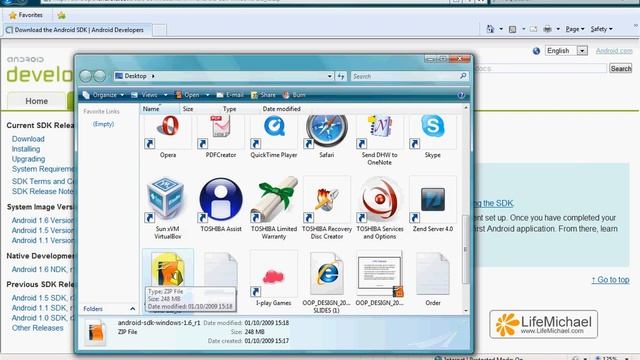Click the Explorer back navigation button
640x360 pixels.
86,76
